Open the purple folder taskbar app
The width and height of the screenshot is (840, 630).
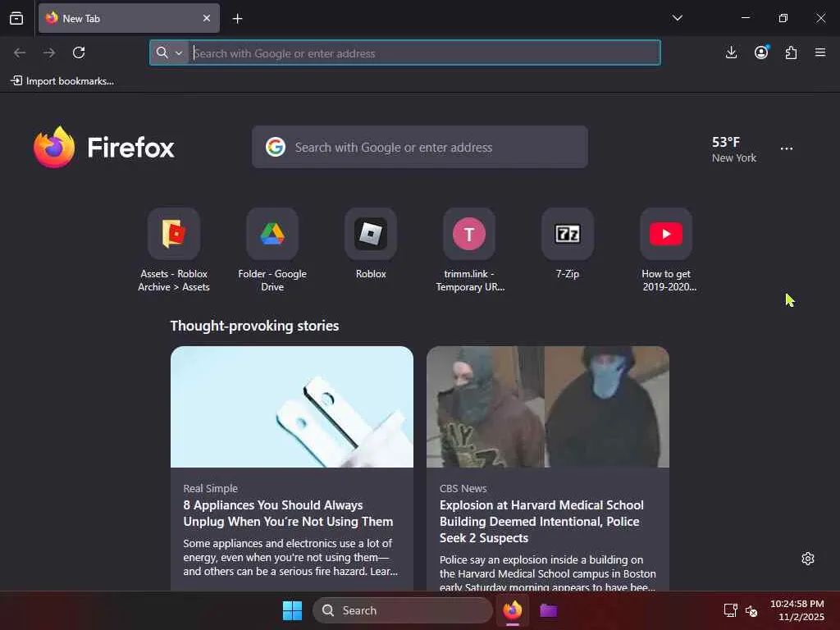coord(549,610)
